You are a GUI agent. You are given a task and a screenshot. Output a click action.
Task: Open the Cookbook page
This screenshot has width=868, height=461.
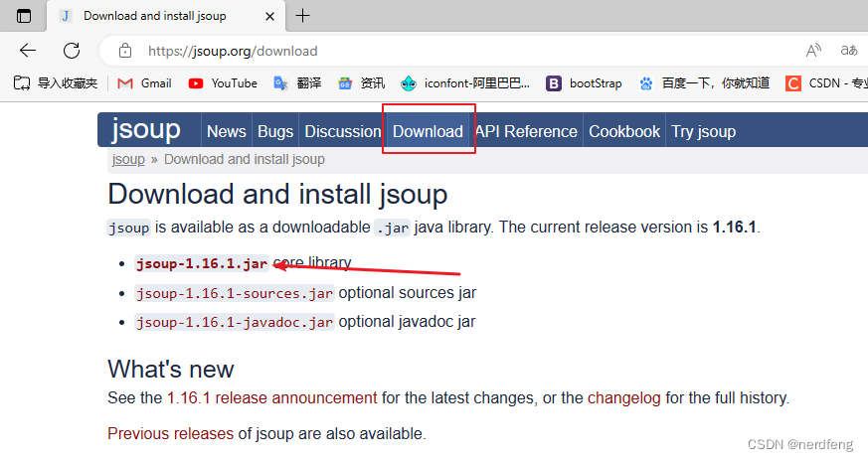623,132
